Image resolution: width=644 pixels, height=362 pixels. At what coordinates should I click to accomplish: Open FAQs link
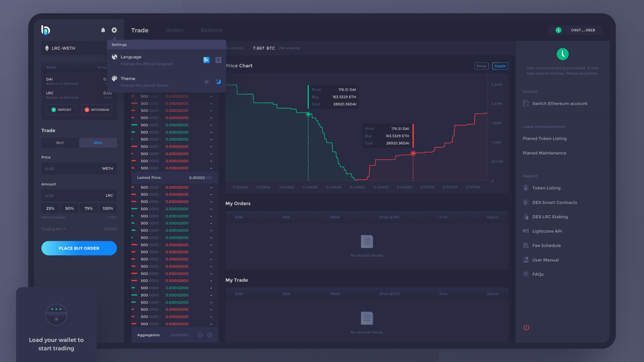point(538,274)
